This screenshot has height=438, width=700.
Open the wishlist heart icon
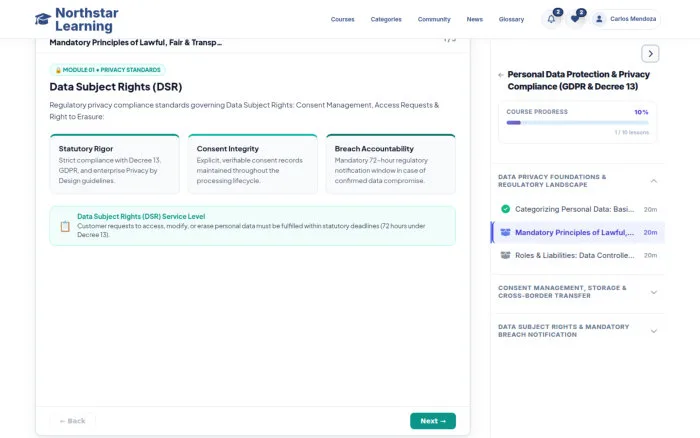point(575,19)
